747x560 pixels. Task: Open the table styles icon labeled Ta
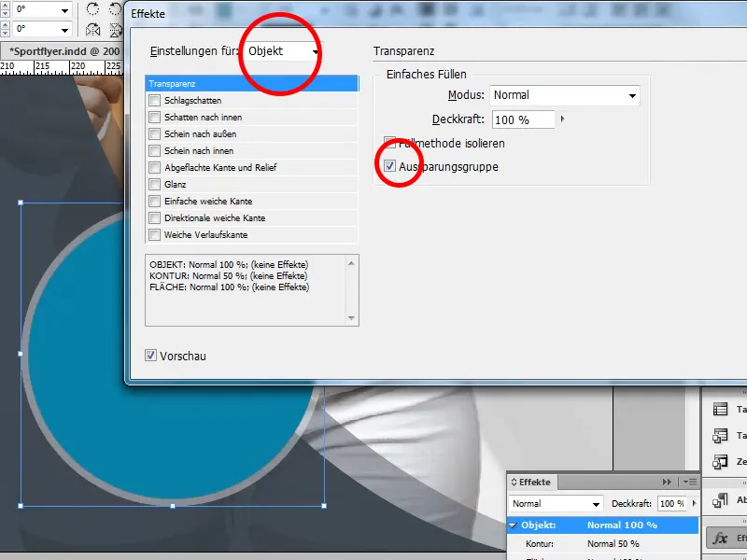[720, 435]
